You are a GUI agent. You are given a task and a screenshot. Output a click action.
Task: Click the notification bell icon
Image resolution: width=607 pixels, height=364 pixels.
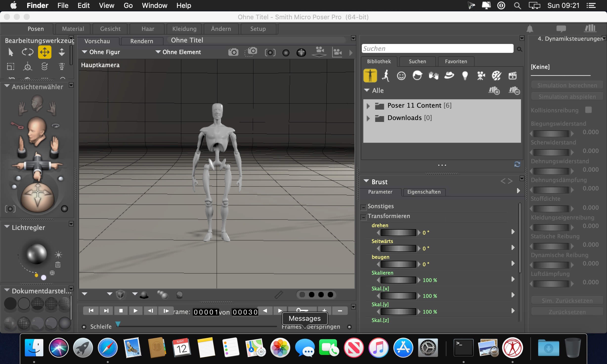pos(530,29)
